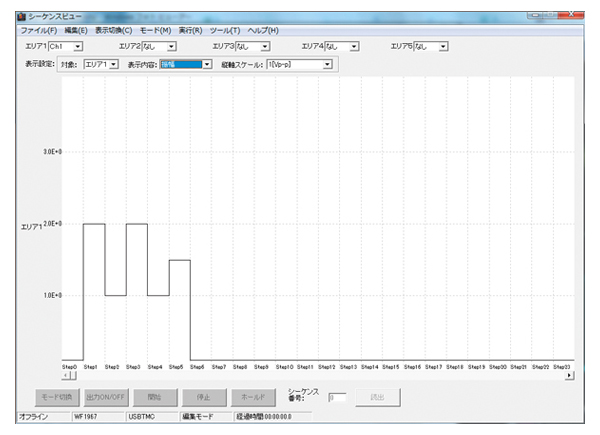Expand the エリア3 dropdown
This screenshot has width=600, height=435.
pos(265,46)
